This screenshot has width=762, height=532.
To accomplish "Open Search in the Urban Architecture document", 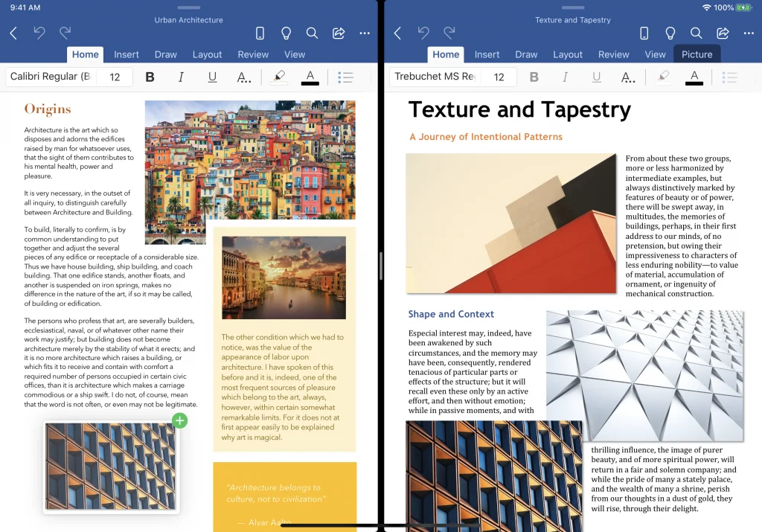I will click(312, 33).
